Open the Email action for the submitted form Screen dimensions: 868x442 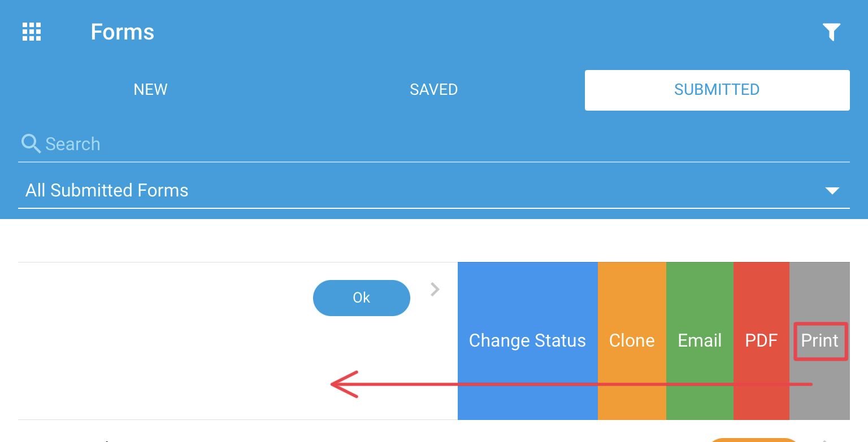coord(699,340)
